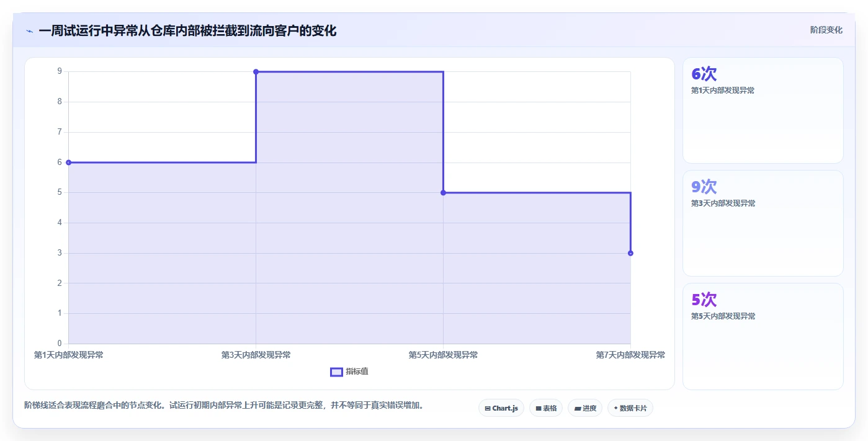Click the 进度 chip
Screen dimensions: 868x441
pos(585,408)
